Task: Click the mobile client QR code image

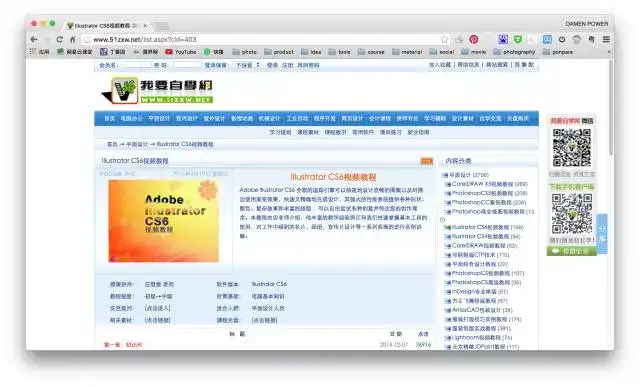Action: [571, 214]
